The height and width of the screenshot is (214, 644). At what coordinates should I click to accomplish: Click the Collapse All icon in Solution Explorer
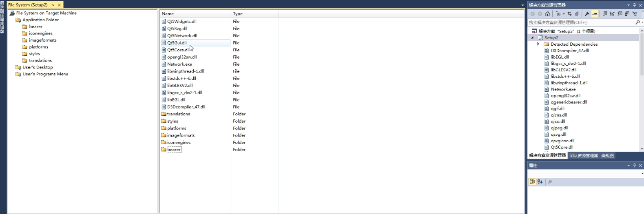(577, 14)
